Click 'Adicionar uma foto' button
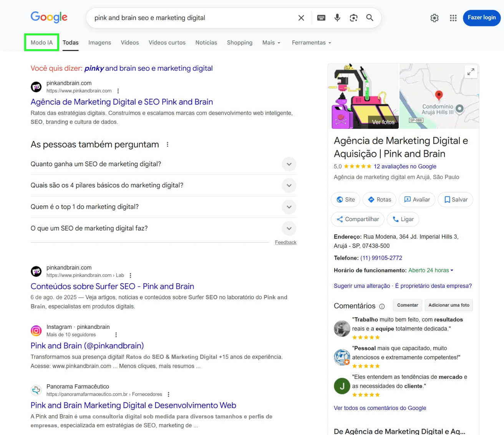The image size is (504, 435). [449, 305]
